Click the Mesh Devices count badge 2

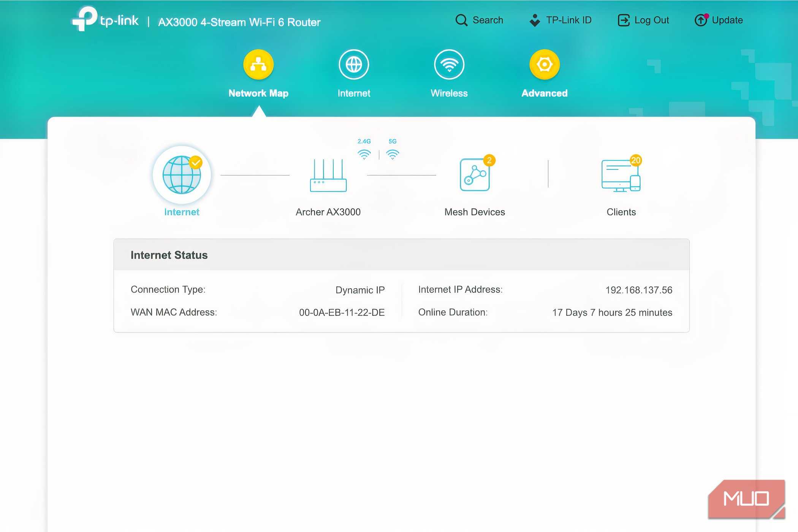pos(489,160)
